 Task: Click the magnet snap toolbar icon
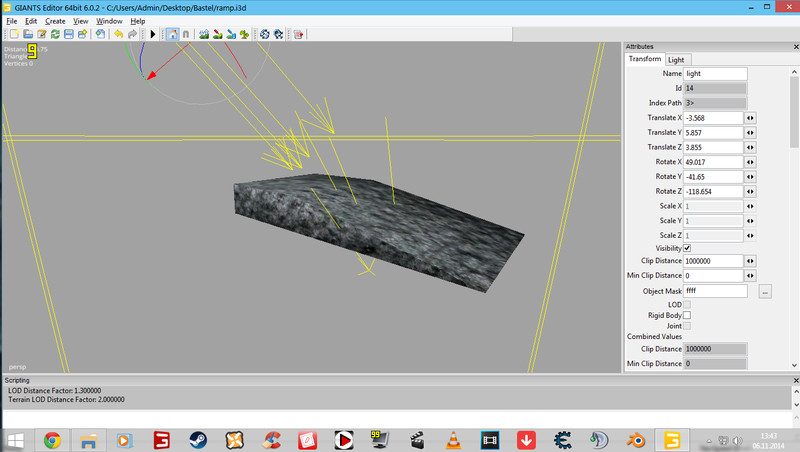(x=186, y=34)
